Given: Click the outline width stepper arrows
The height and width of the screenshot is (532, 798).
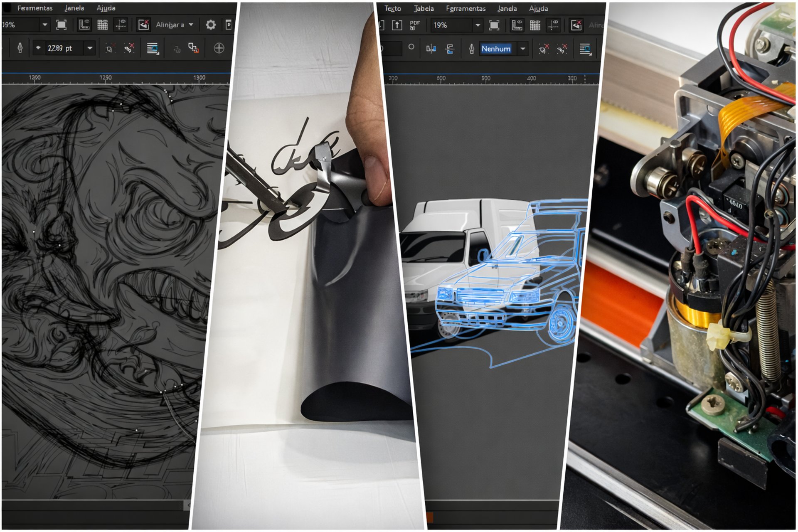Looking at the screenshot, I should (38, 48).
